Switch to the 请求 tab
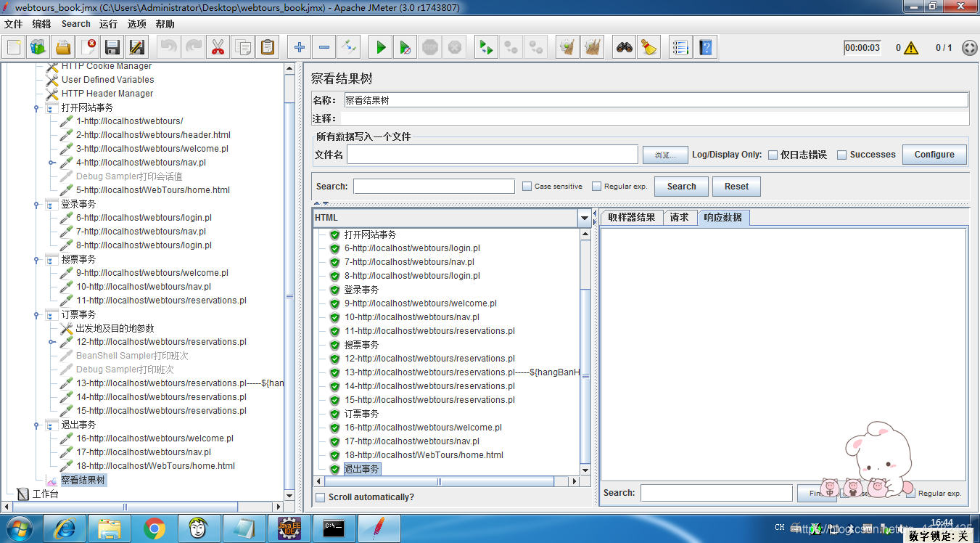 click(x=680, y=218)
